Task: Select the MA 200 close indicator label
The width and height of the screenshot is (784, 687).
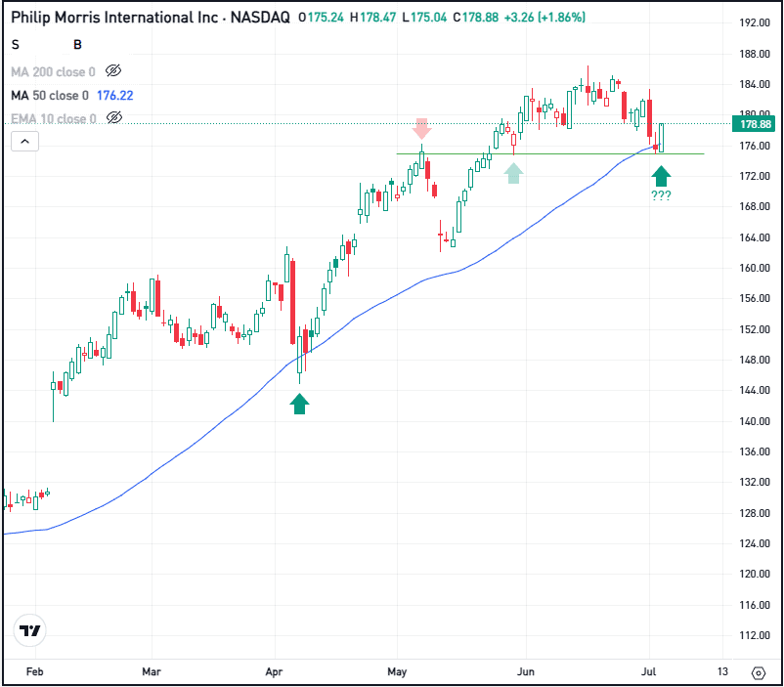Action: 53,72
